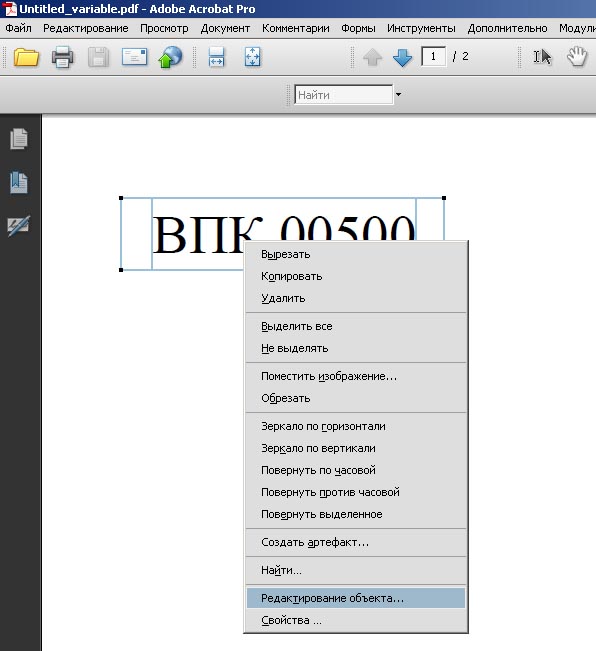Open the Pages panel in sidebar
The width and height of the screenshot is (596, 651).
(x=19, y=139)
